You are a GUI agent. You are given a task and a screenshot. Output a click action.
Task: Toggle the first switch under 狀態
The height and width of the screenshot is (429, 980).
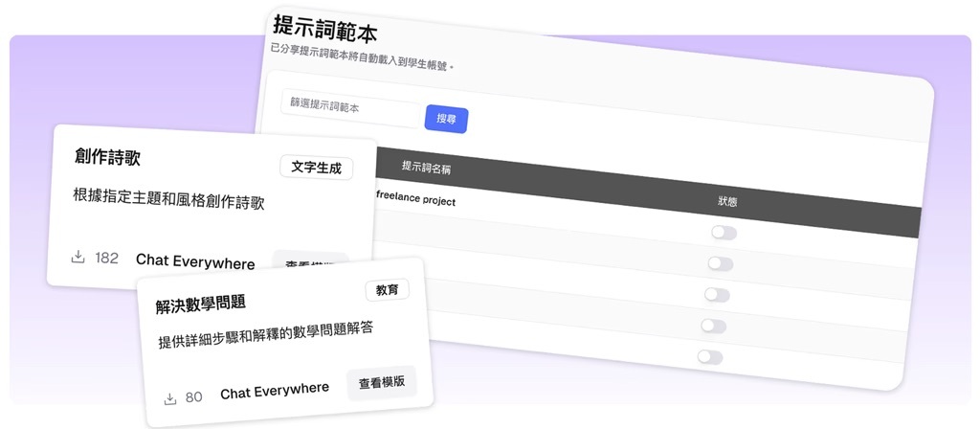click(x=724, y=233)
